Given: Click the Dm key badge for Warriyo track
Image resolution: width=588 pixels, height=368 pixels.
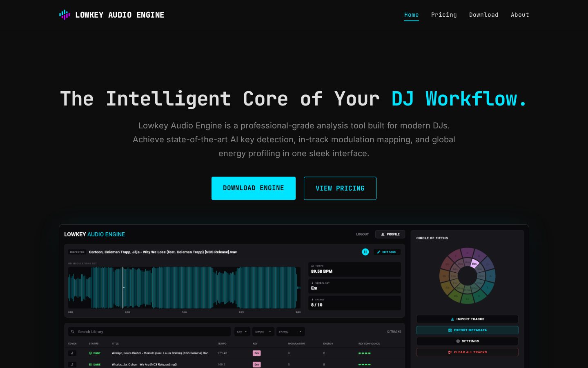Looking at the screenshot, I should (257, 353).
